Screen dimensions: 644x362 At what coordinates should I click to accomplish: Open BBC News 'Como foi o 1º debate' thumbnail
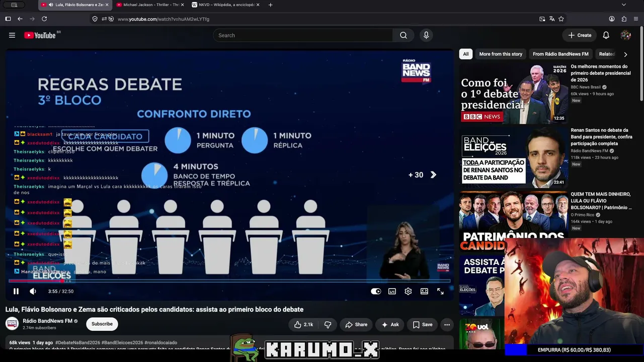click(x=514, y=93)
